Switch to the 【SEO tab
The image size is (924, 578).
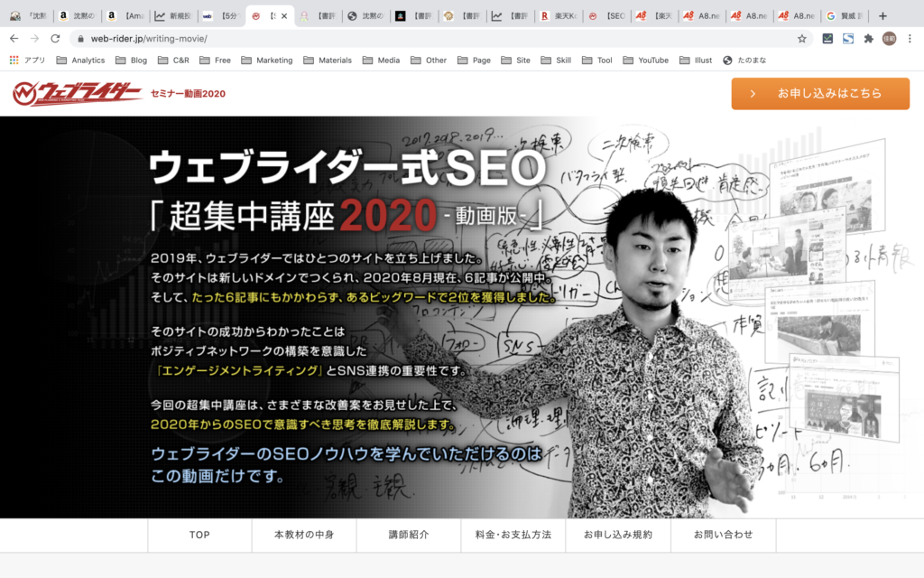606,16
